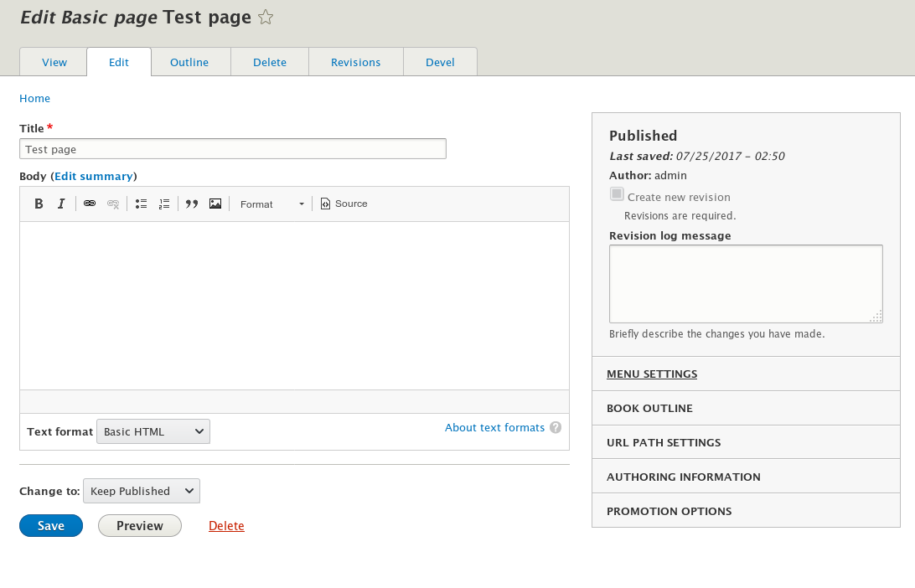Insert a numbered list
The width and height of the screenshot is (915, 588).
click(164, 204)
